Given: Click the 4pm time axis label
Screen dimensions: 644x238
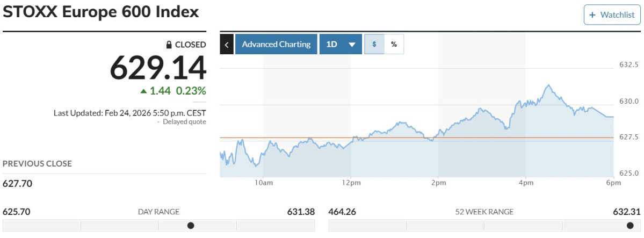Looking at the screenshot, I should pos(526,183).
